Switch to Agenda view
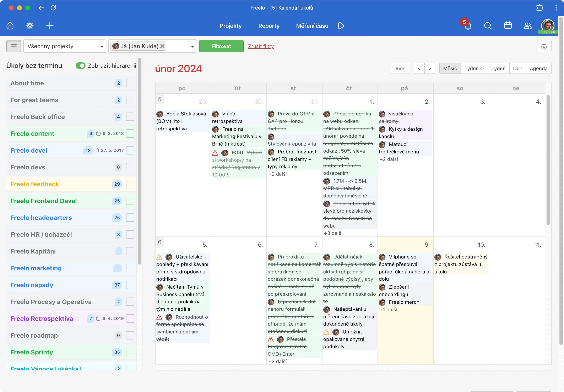564x392 pixels. coord(538,68)
